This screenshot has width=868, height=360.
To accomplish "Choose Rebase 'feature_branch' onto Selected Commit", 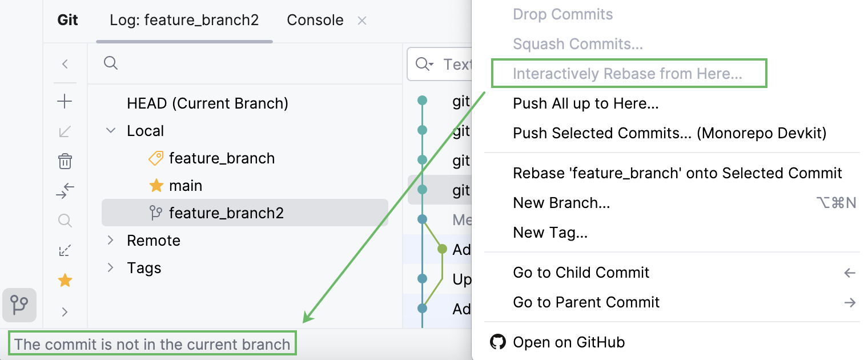I will click(677, 173).
